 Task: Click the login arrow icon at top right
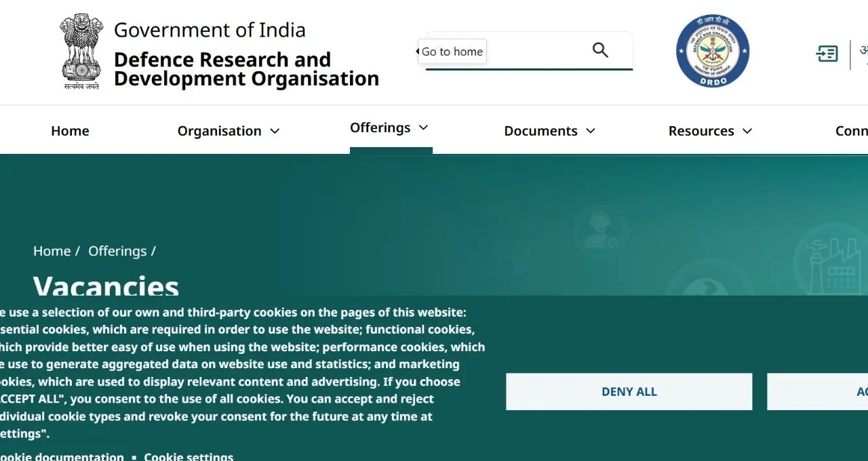[827, 54]
